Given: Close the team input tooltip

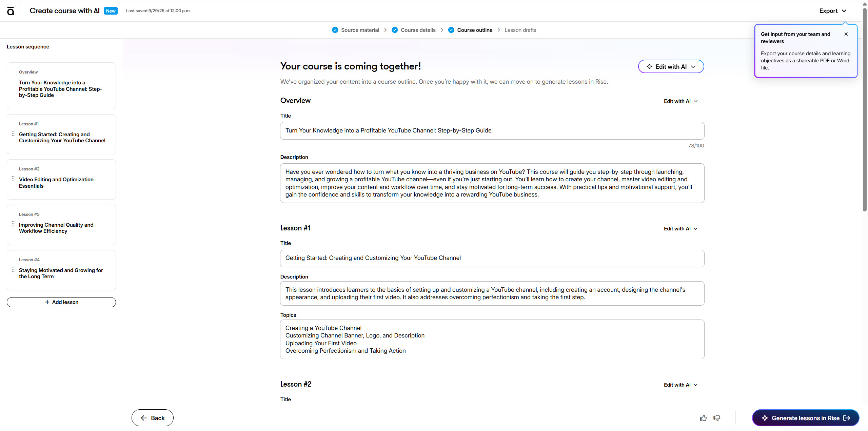Looking at the screenshot, I should click(846, 34).
